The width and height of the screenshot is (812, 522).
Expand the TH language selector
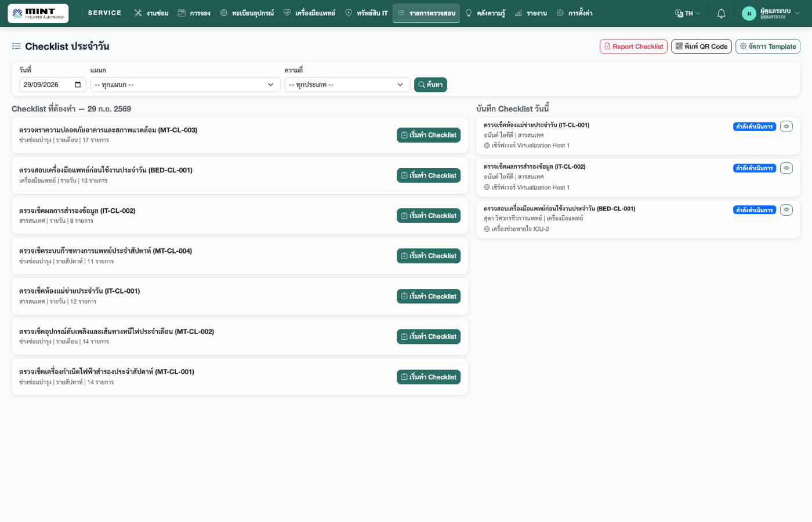688,13
